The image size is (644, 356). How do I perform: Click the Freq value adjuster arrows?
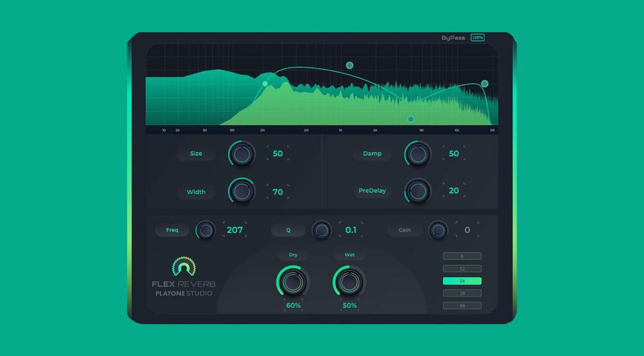[x=236, y=230]
